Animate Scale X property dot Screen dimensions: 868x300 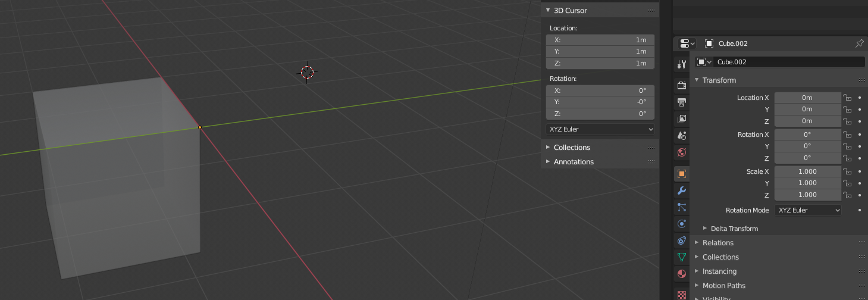point(860,171)
